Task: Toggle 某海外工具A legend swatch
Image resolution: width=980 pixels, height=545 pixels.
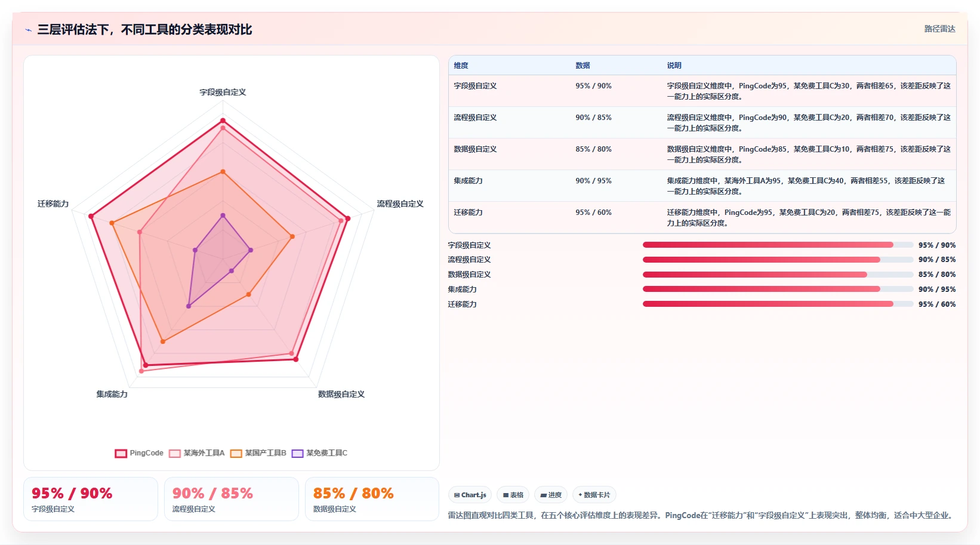Action: point(175,453)
